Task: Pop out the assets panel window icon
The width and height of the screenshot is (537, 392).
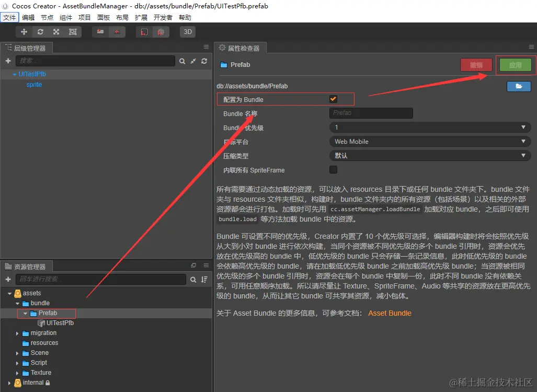Action: click(x=193, y=266)
